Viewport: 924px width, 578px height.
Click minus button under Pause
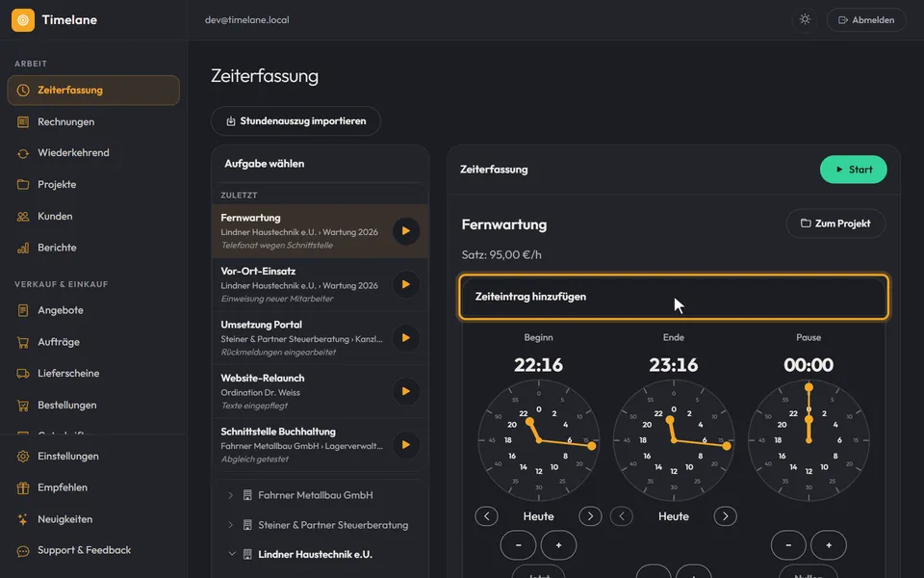(788, 545)
